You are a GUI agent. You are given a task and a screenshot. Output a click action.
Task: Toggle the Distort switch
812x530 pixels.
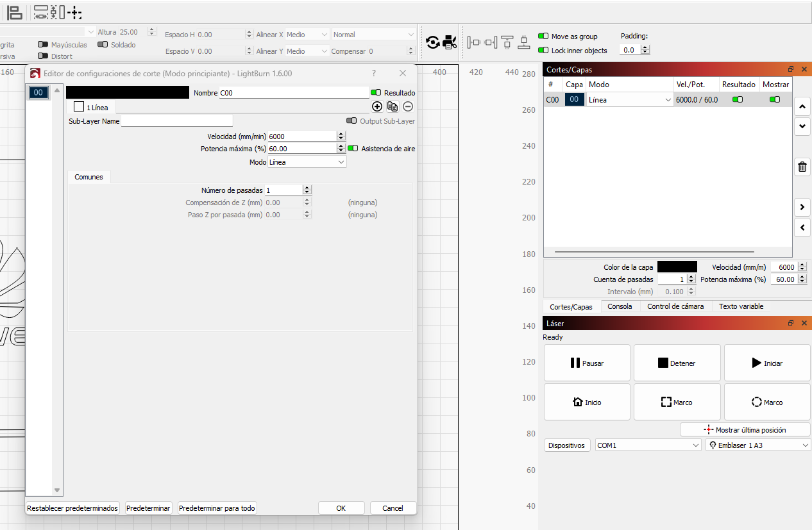pyautogui.click(x=43, y=56)
